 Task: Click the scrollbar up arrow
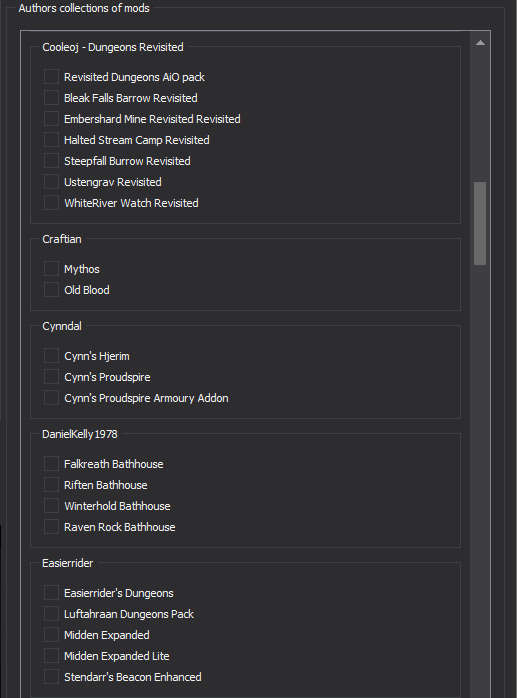tap(480, 43)
